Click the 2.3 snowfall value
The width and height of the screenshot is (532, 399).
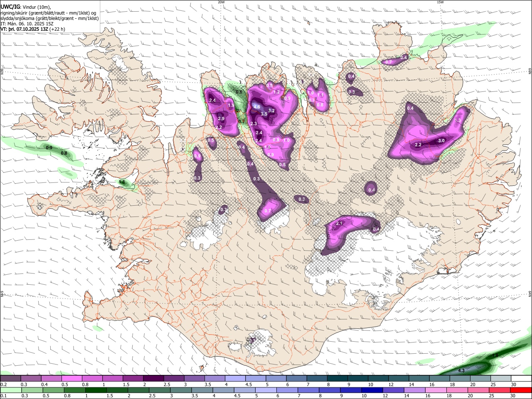tap(254, 124)
